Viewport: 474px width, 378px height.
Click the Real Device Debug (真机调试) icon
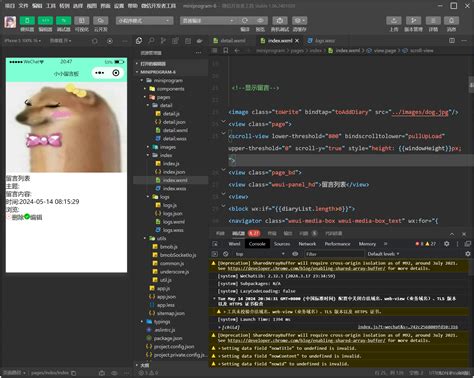click(280, 21)
